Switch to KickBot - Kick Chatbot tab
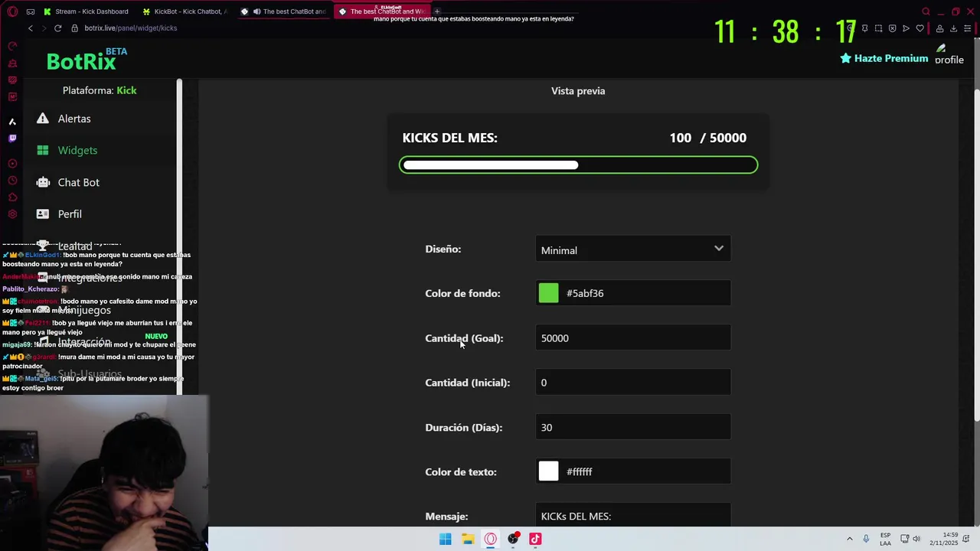Viewport: 980px width, 551px height. pyautogui.click(x=184, y=11)
